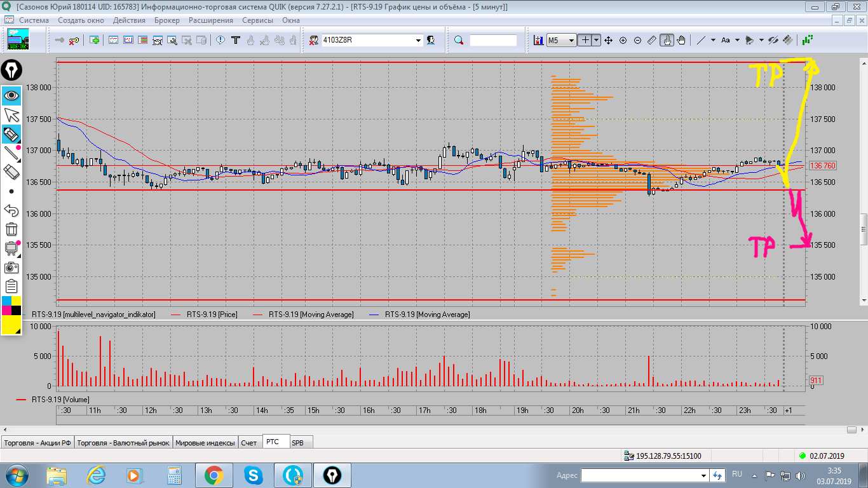Open the Окна menu
Screen dimensions: 868x488
pos(291,20)
